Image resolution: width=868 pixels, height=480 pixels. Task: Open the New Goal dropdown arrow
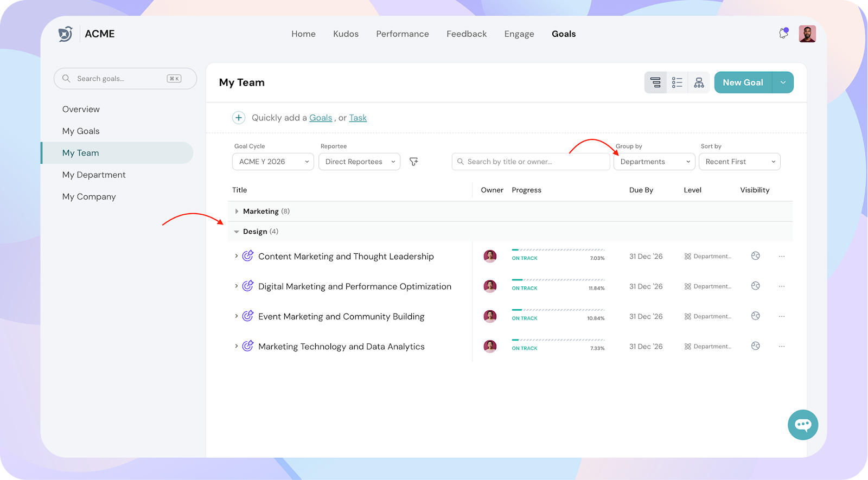coord(783,82)
